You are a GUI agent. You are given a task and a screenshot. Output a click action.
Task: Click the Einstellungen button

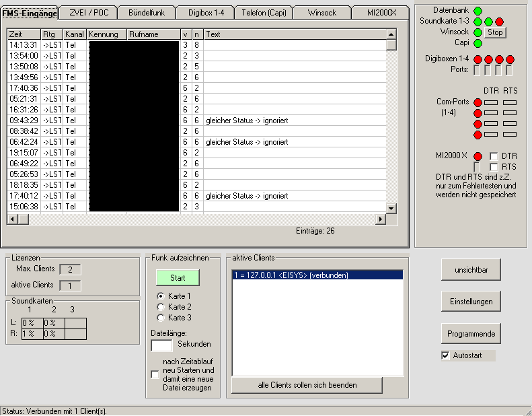pyautogui.click(x=471, y=302)
